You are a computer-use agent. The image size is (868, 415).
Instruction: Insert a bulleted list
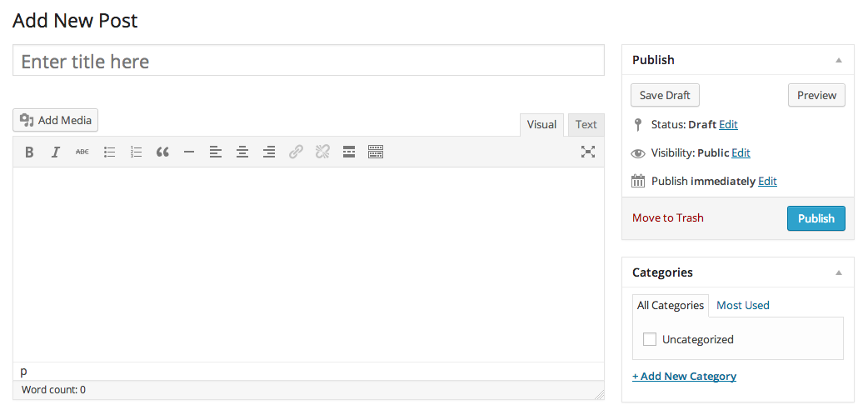(x=110, y=152)
